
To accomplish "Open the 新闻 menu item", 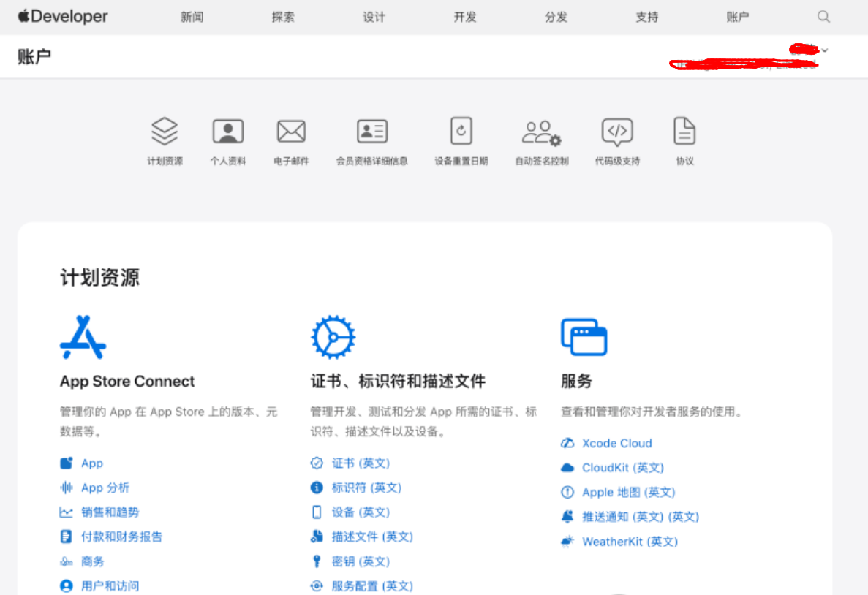I will tap(192, 17).
